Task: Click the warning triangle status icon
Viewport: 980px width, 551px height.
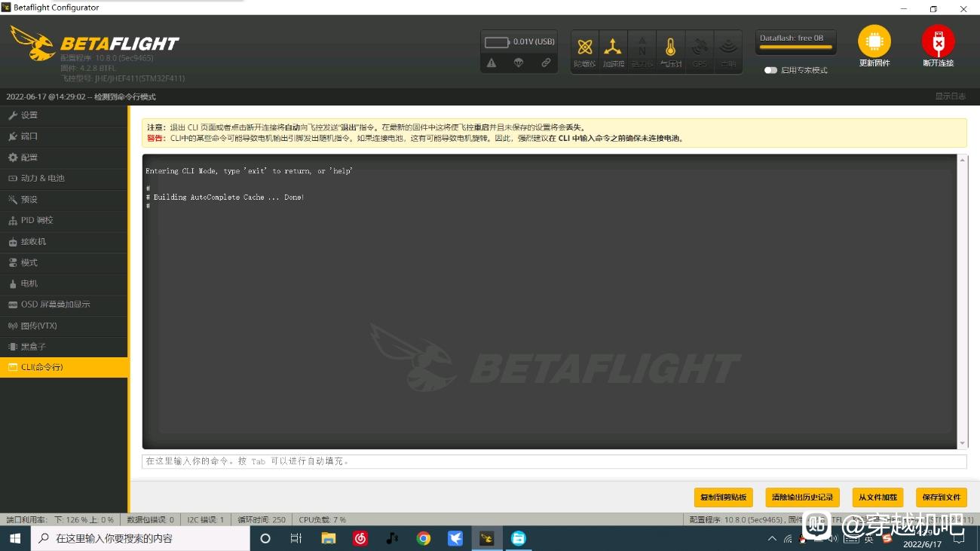Action: click(x=492, y=63)
